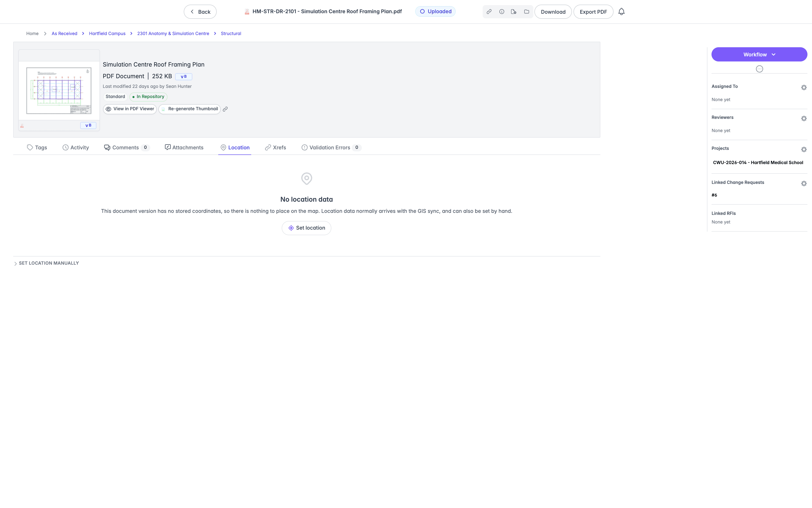Open linked change request #6
812x508 pixels.
[x=714, y=195]
